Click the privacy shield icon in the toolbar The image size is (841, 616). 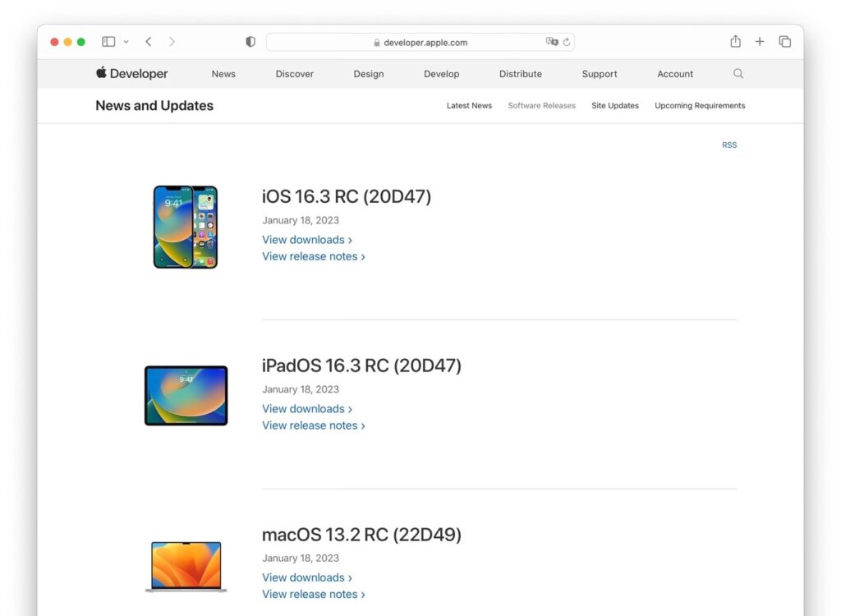click(250, 41)
